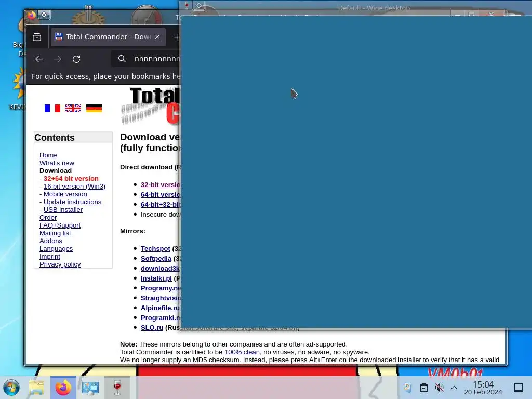
Task: Open the file manager from the taskbar
Action: [36, 388]
